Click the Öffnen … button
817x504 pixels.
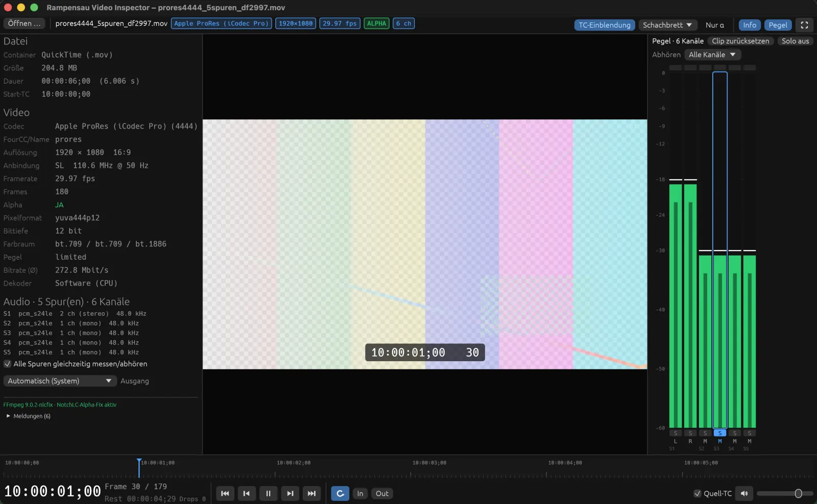(24, 23)
